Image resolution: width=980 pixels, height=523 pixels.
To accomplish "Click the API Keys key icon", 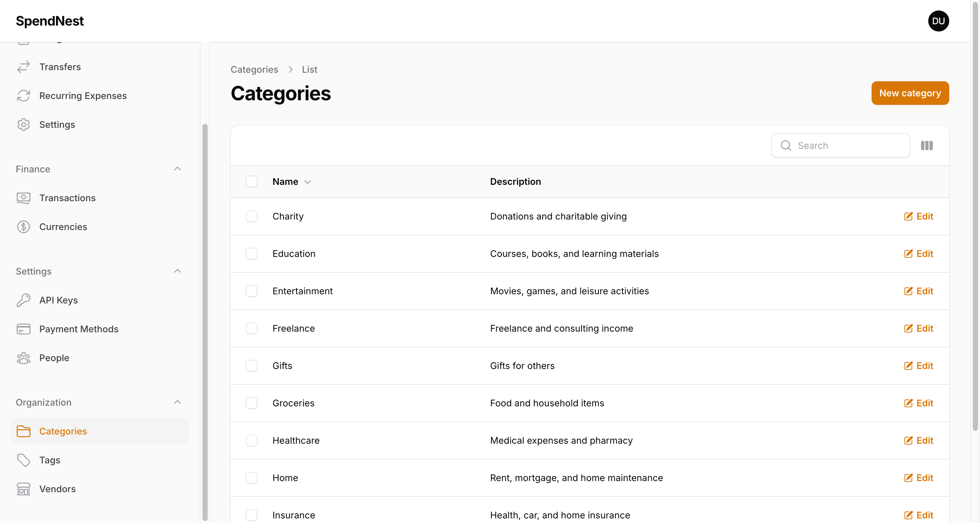I will [23, 300].
